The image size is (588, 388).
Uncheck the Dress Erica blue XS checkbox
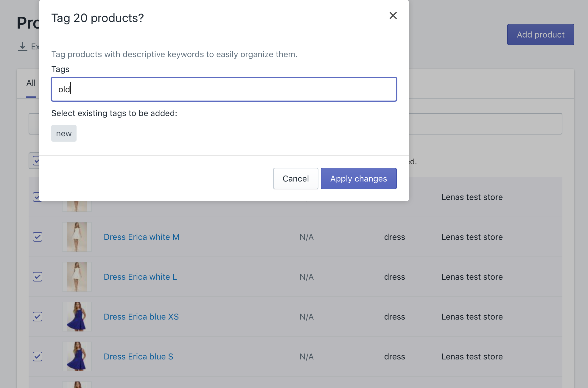[x=38, y=317]
